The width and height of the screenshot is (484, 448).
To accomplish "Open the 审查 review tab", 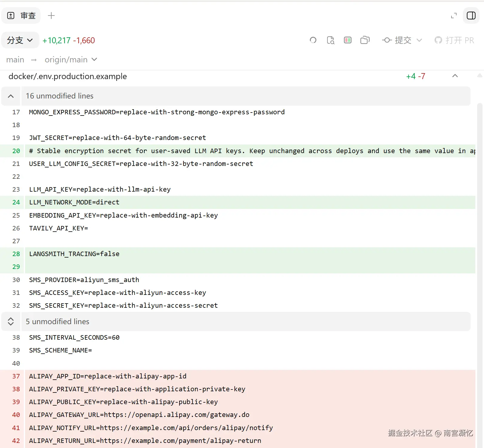I will pyautogui.click(x=21, y=16).
